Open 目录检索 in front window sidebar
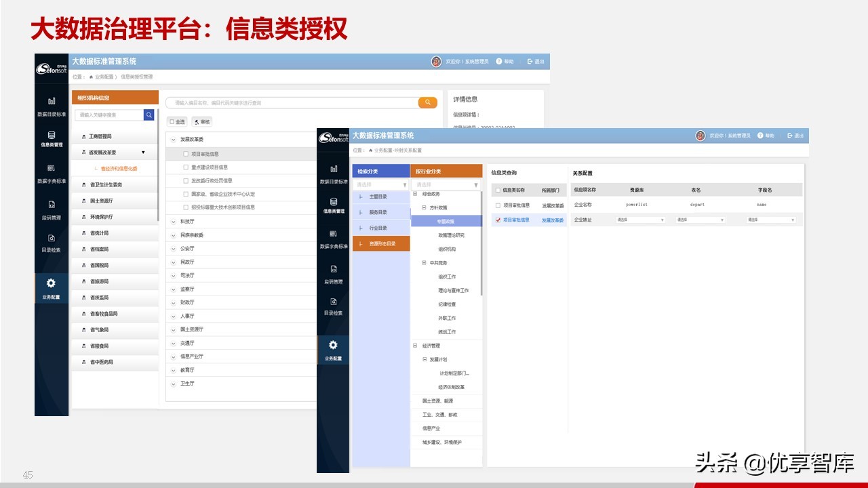This screenshot has width=868, height=488. [x=334, y=306]
